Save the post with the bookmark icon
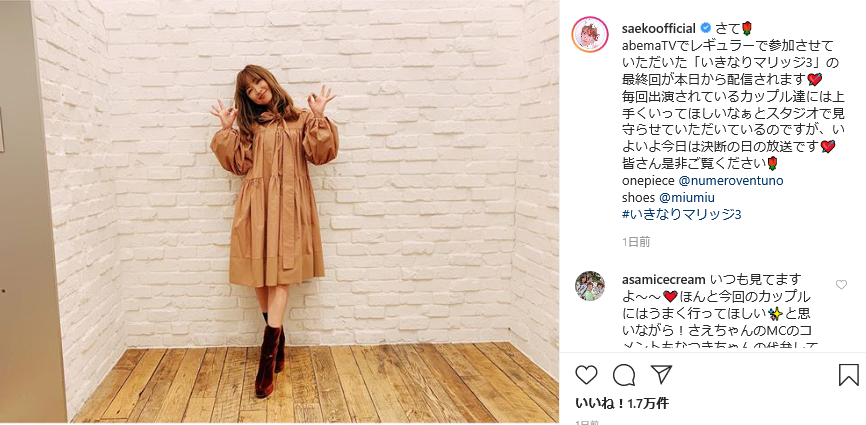 (x=848, y=375)
